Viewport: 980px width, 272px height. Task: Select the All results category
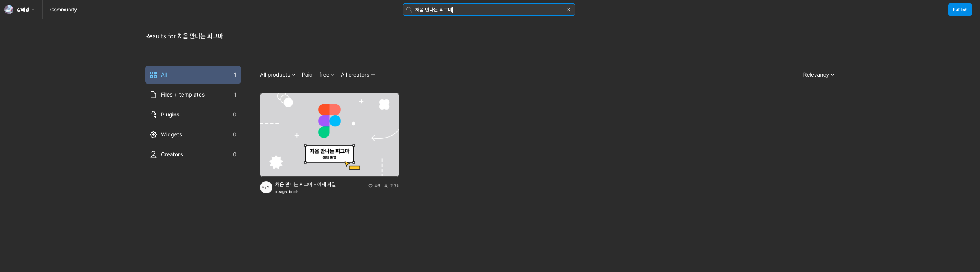click(193, 75)
